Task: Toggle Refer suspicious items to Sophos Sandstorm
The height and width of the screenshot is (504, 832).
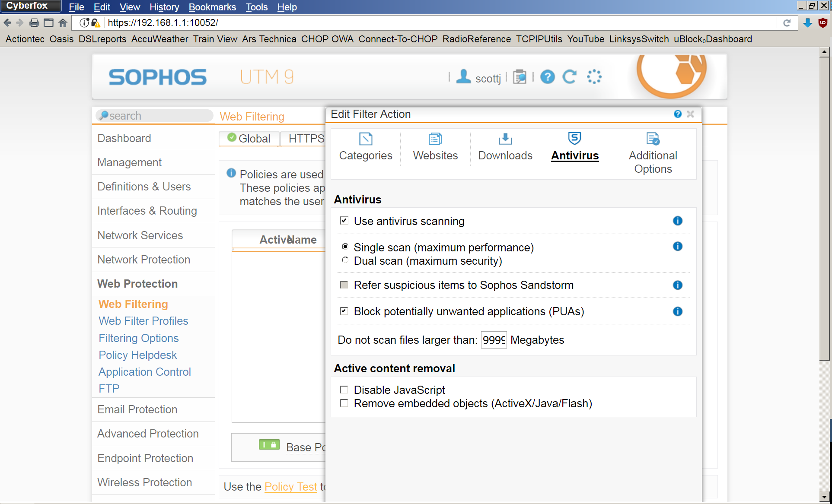Action: [x=344, y=285]
